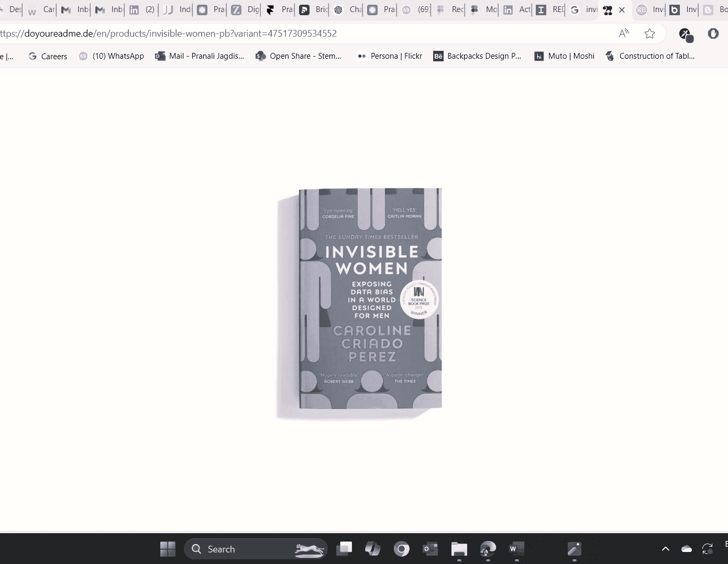
Task: Close the active doyoureadme browser tab
Action: pyautogui.click(x=622, y=10)
